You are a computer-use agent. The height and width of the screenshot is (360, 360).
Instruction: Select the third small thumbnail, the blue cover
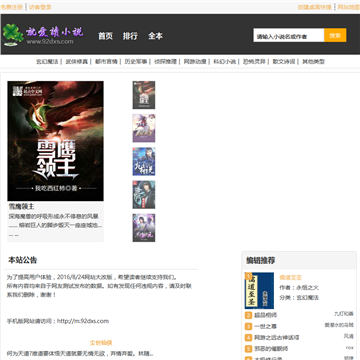[144, 162]
